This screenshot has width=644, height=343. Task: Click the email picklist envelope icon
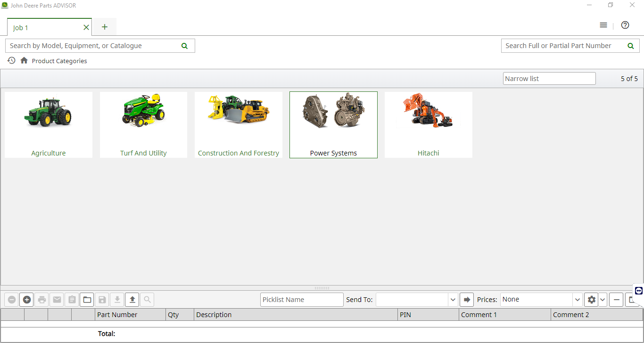57,300
